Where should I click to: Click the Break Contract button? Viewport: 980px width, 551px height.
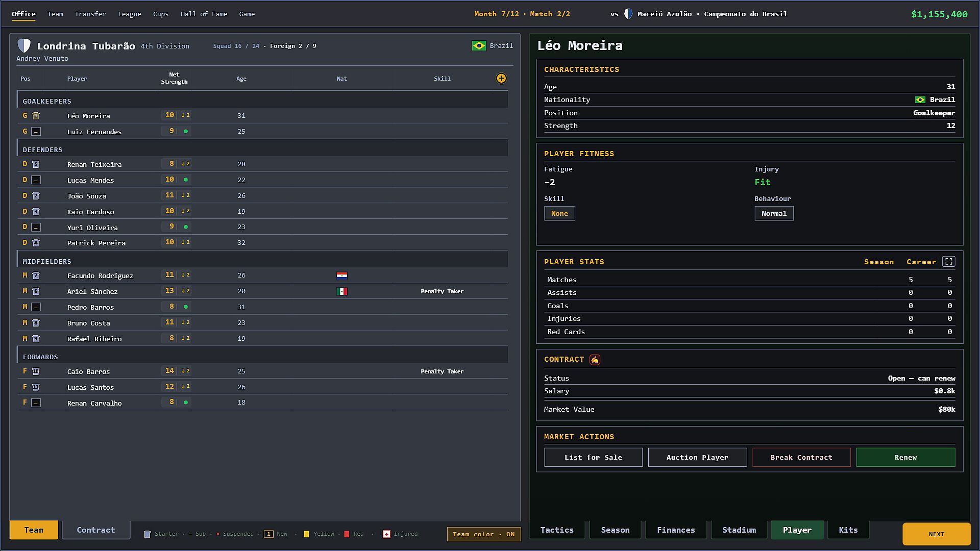click(x=801, y=458)
